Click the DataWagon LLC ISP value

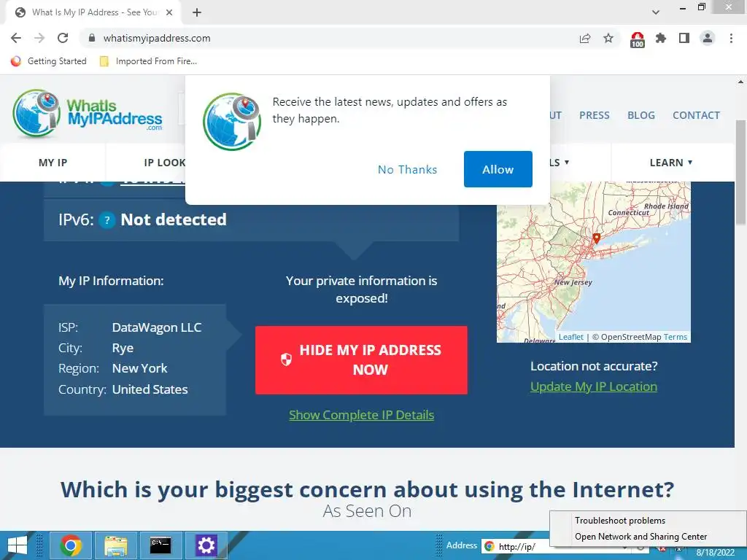coord(157,327)
